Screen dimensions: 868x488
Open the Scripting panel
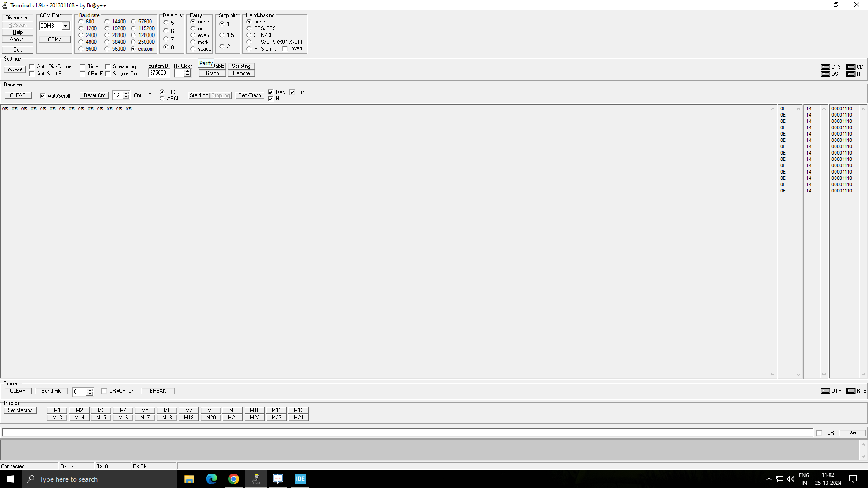click(x=241, y=66)
